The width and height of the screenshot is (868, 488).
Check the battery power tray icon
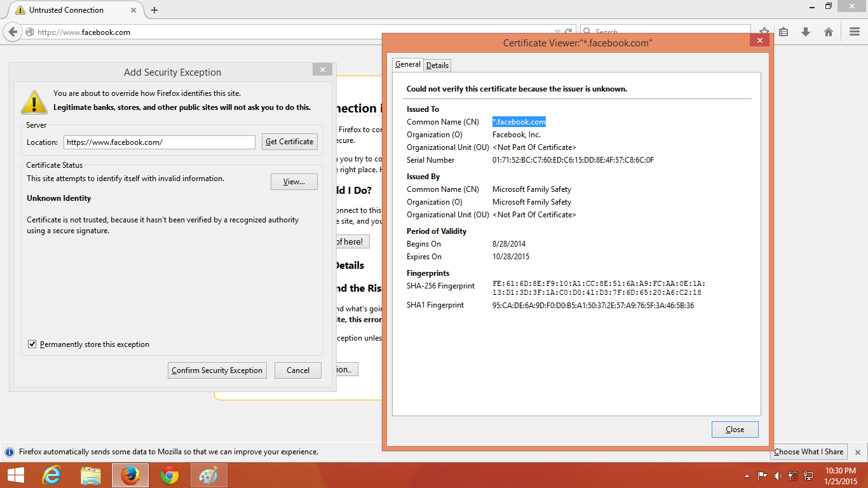click(x=793, y=475)
